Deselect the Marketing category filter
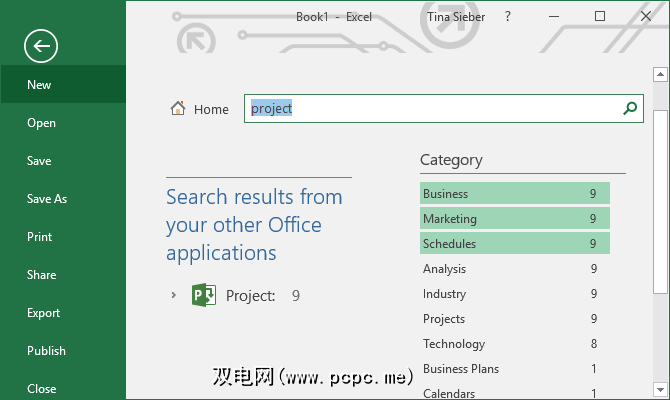 514,219
